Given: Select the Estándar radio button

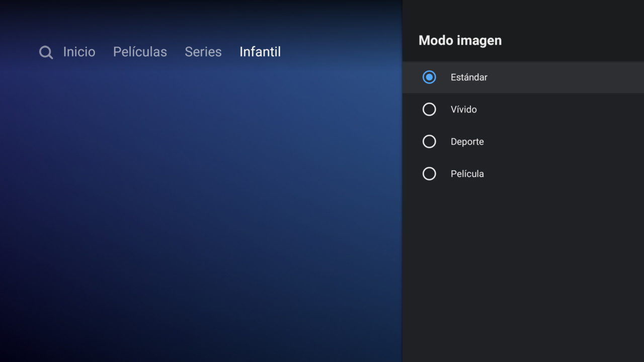Looking at the screenshot, I should pos(429,77).
